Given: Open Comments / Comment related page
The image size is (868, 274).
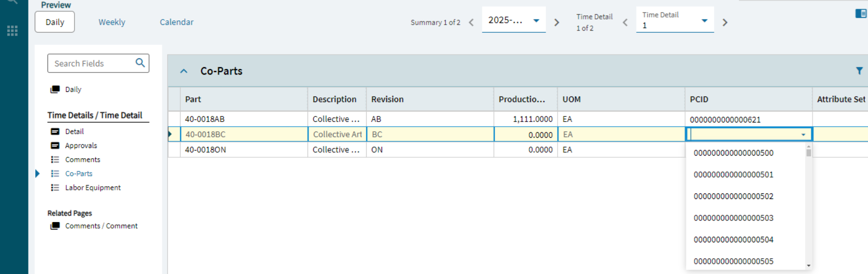Looking at the screenshot, I should (101, 226).
